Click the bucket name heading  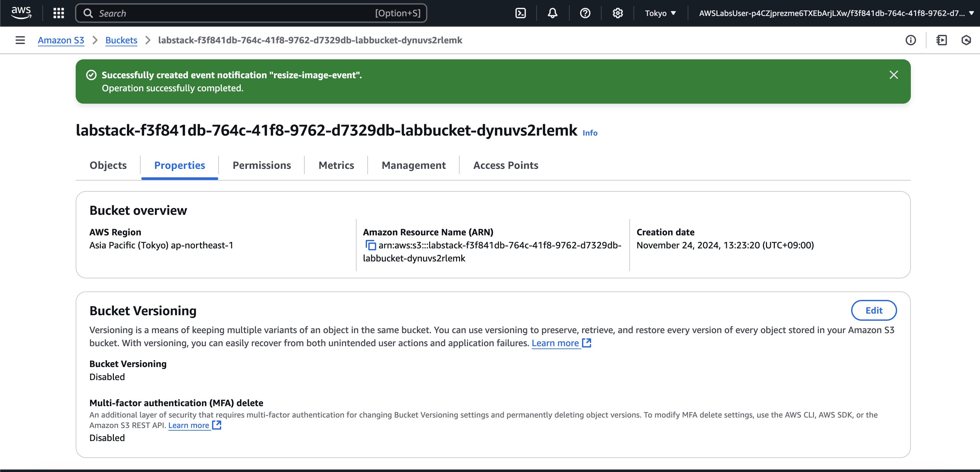pos(327,130)
